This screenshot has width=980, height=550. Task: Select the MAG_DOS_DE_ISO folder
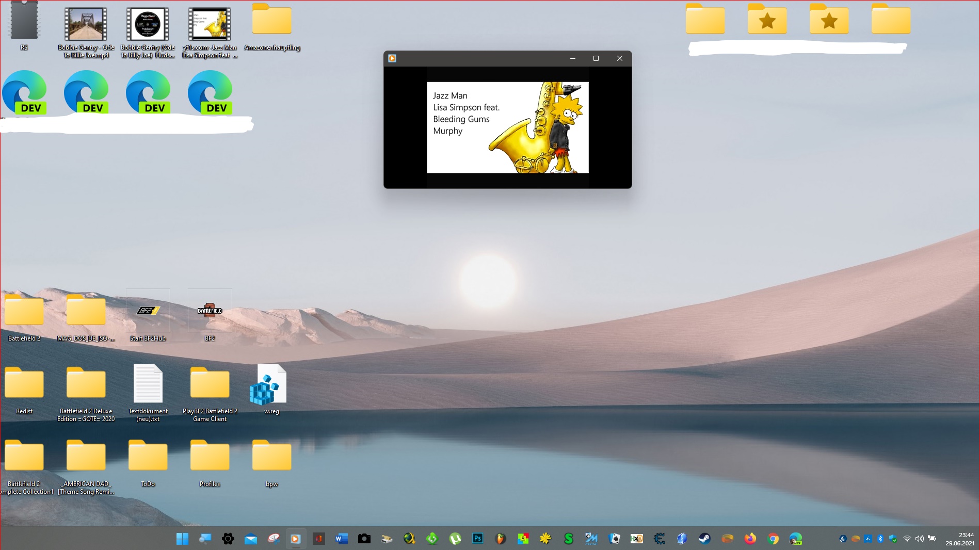tap(86, 317)
